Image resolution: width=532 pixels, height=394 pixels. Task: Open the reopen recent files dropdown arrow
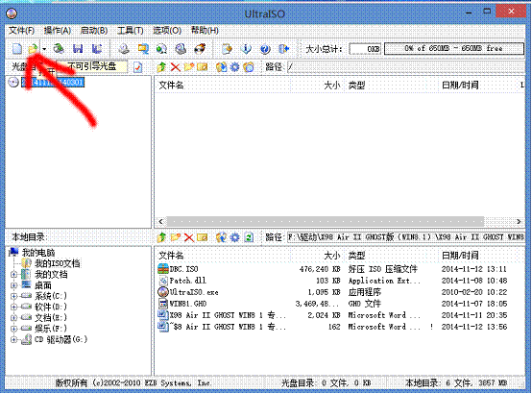[44, 49]
